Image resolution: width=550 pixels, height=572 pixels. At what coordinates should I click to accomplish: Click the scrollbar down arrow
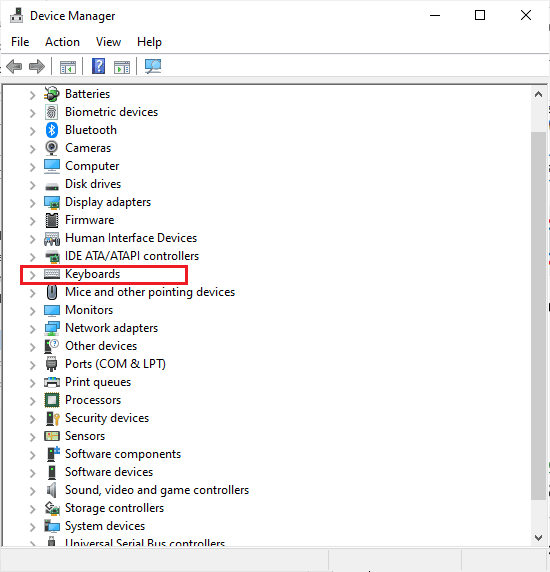[538, 537]
